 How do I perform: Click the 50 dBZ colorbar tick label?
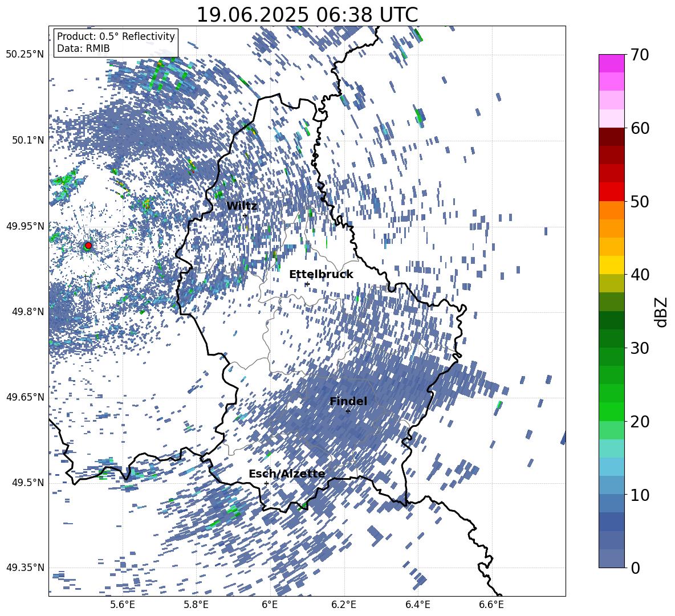[640, 202]
